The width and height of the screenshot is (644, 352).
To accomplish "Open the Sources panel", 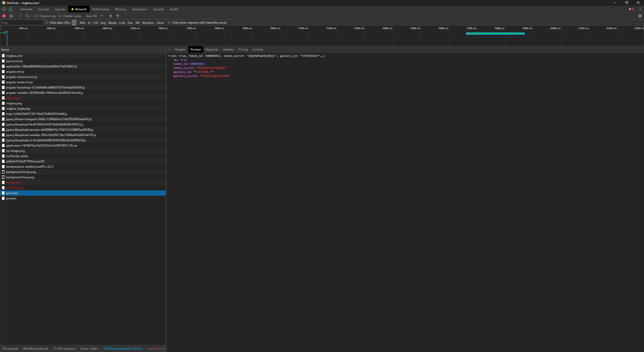I will click(60, 9).
